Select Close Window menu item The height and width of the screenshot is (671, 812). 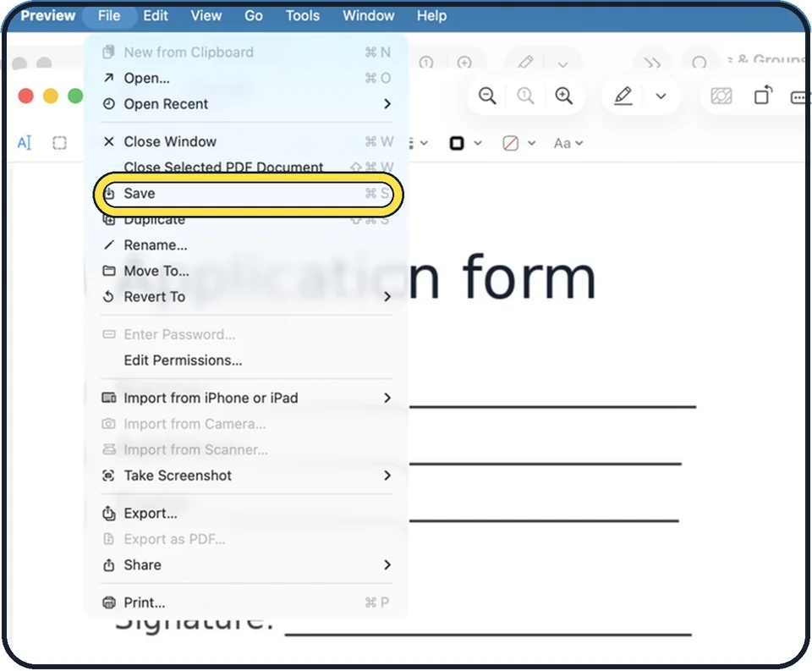[x=246, y=141]
